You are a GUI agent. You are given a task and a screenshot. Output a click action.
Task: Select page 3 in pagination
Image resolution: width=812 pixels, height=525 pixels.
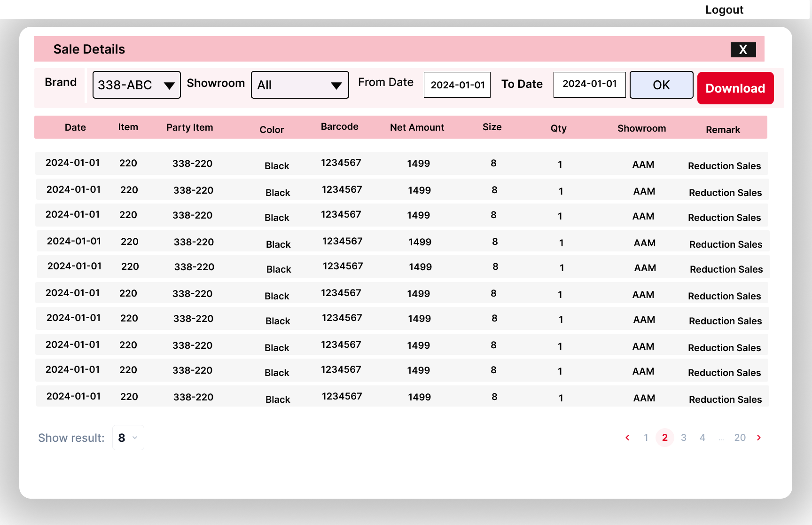click(x=684, y=438)
